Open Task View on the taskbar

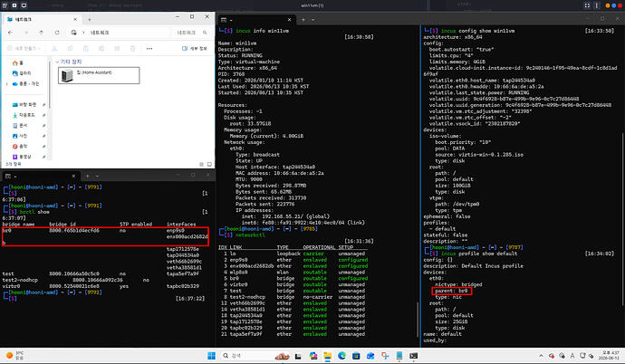click(298, 356)
